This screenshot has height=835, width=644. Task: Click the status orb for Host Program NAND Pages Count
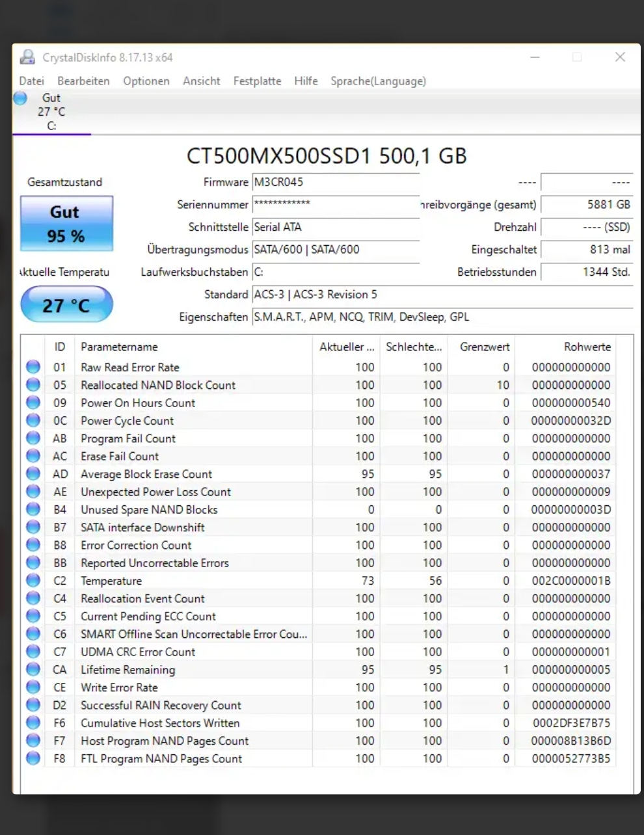(33, 741)
